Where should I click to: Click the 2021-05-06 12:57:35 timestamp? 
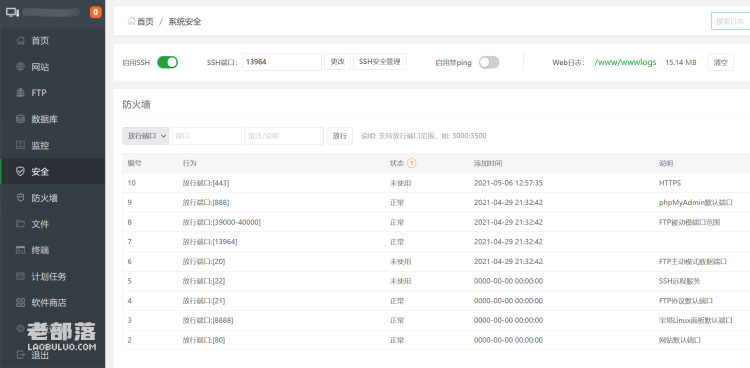pos(508,183)
